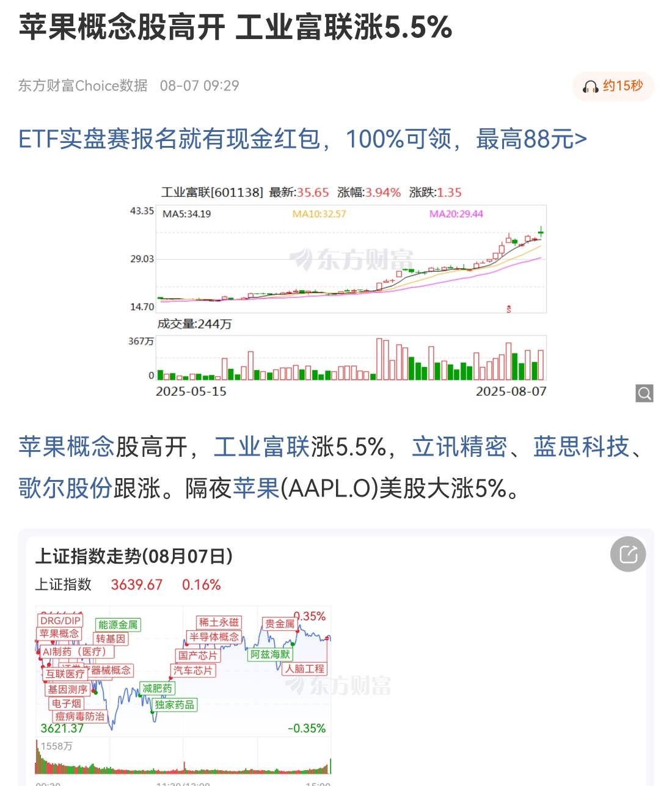Tap the MA5:34.19 indicator label

click(187, 214)
